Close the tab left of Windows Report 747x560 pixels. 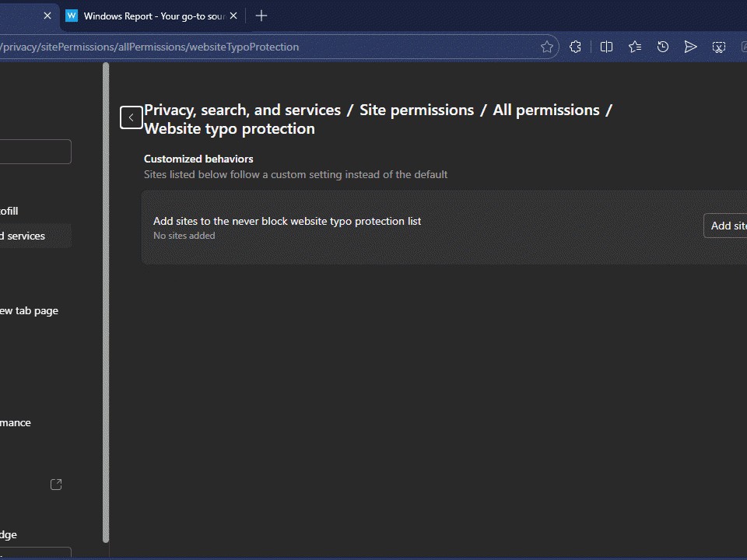click(47, 16)
